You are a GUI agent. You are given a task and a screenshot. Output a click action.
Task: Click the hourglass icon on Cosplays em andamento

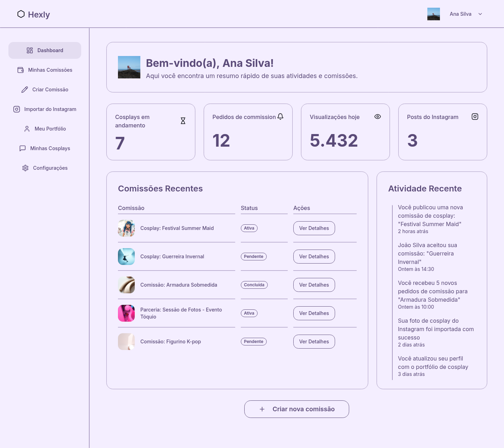pyautogui.click(x=183, y=120)
